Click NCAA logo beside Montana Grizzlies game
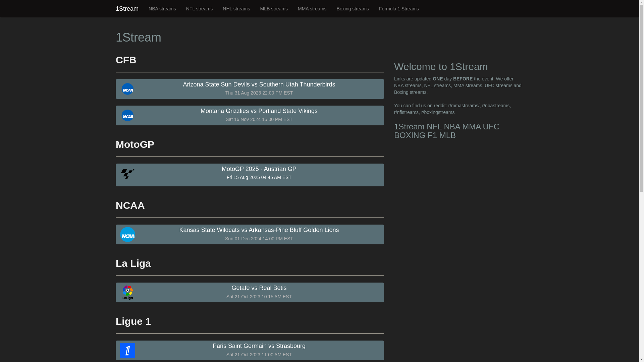The height and width of the screenshot is (362, 644). pyautogui.click(x=127, y=116)
